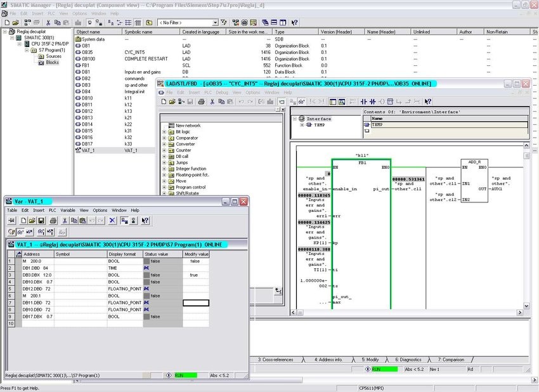
Task: Switch to the 6: Diagnostics tab
Action: point(408,360)
